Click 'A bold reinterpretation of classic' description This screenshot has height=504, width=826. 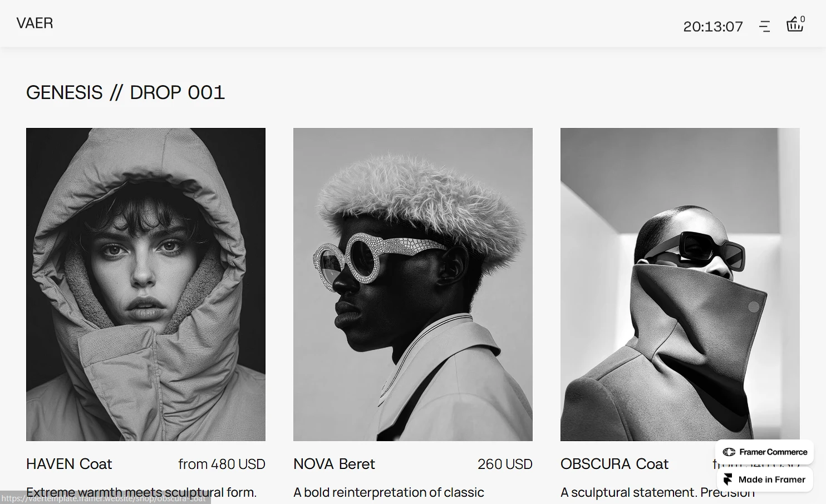tap(389, 492)
